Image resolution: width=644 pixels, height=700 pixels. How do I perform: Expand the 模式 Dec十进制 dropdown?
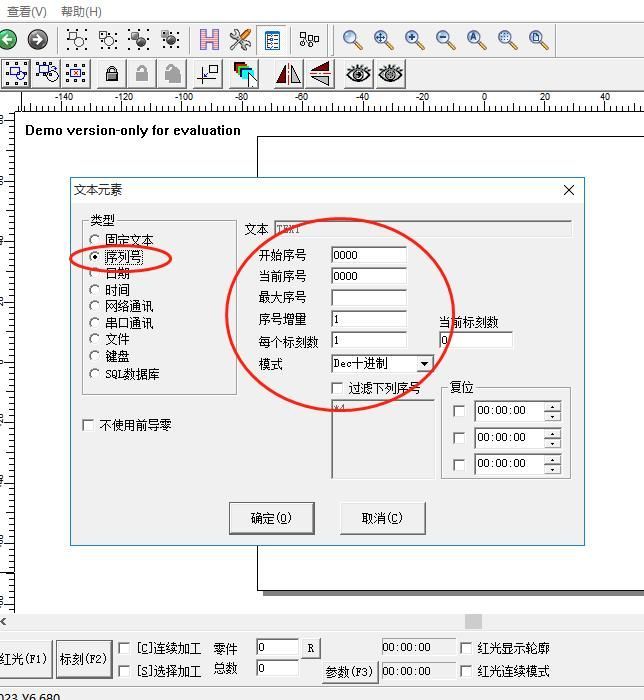tap(424, 364)
